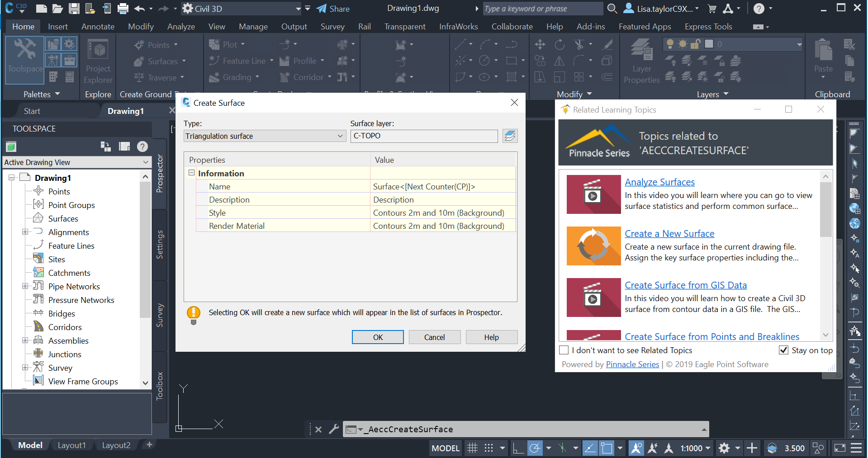Click the annotation monitor plus icon
Screen dimensions: 868x458
pos(752,448)
